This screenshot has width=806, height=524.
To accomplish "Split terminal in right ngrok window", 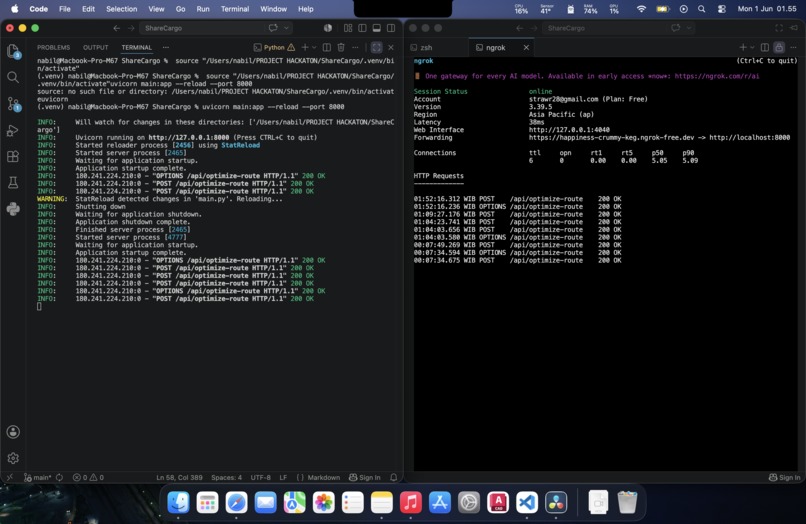I will (765, 47).
